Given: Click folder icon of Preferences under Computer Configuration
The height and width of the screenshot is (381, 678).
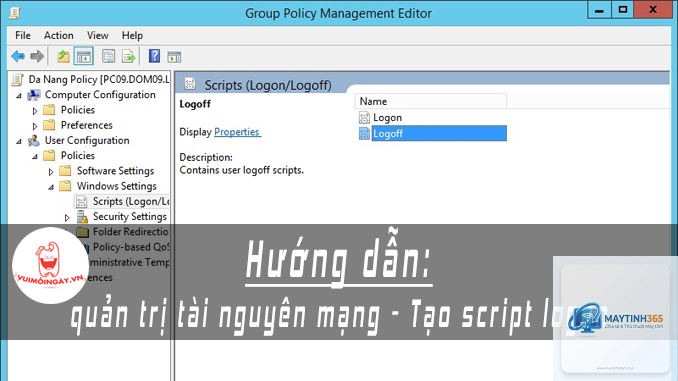Looking at the screenshot, I should pyautogui.click(x=49, y=125).
